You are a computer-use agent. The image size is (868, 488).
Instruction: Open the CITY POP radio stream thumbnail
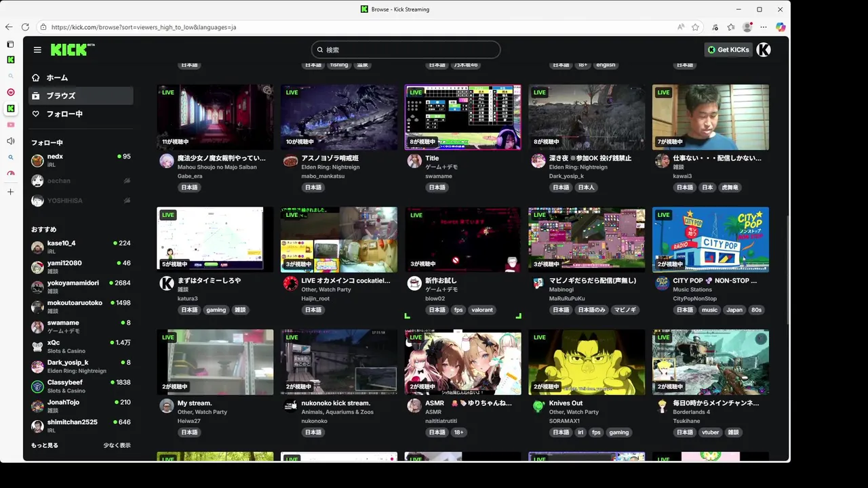point(711,239)
